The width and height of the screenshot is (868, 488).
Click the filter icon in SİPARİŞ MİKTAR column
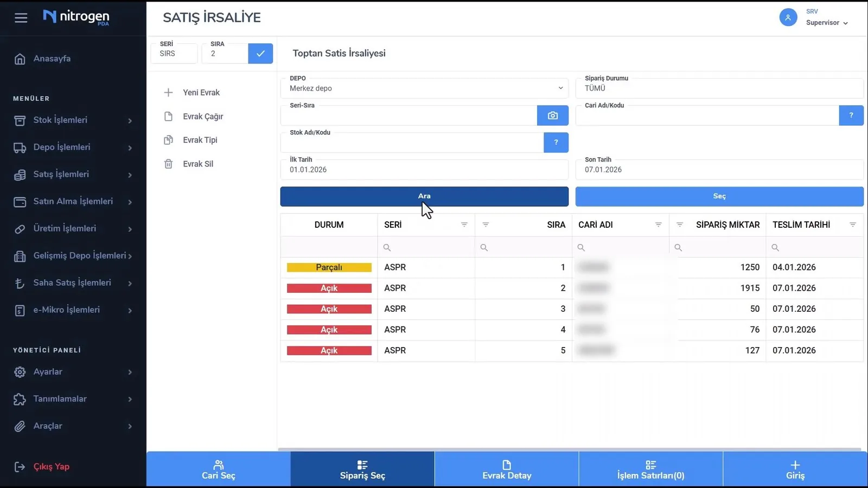pyautogui.click(x=679, y=224)
